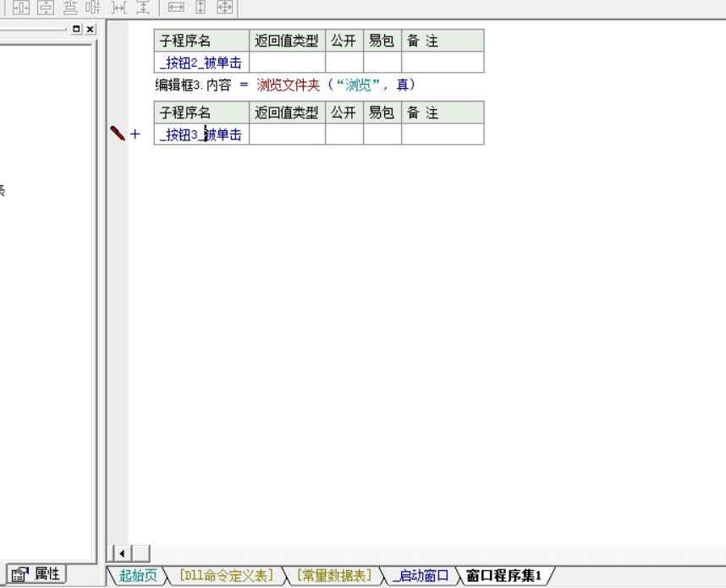Click subroutine name _按钮2_被单击
The height and width of the screenshot is (588, 726).
(x=201, y=63)
